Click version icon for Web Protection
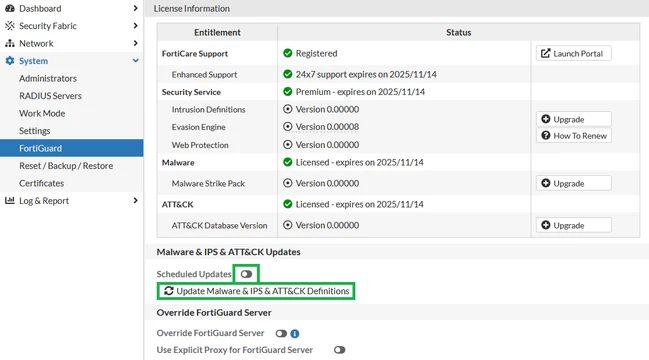Viewport: 649px width, 360px height. 288,144
